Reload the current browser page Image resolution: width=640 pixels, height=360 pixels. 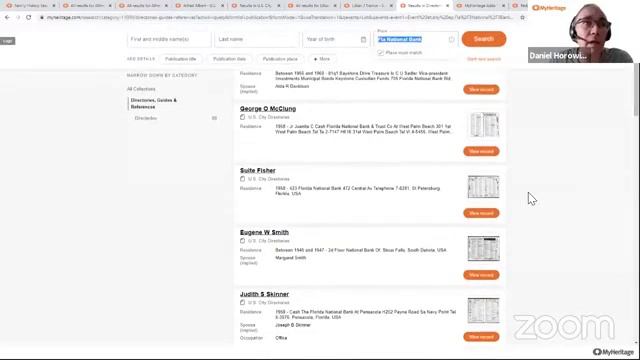(29, 18)
